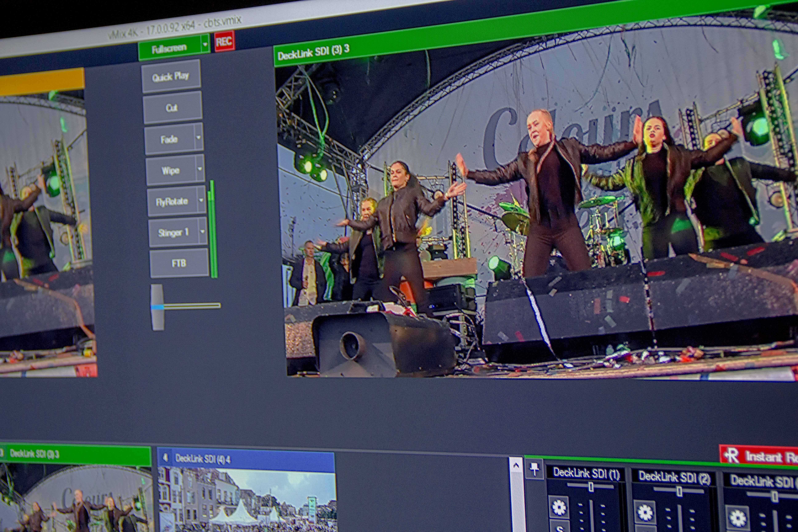Click the Cut transition button
Image resolution: width=798 pixels, height=532 pixels.
(x=172, y=108)
